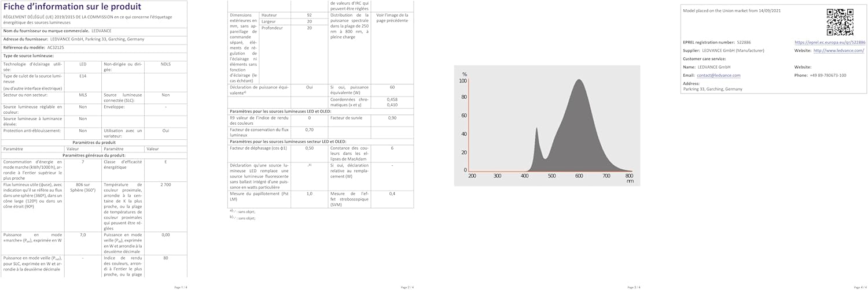Click the QR code on page 4
The image size is (868, 290).
840,23
